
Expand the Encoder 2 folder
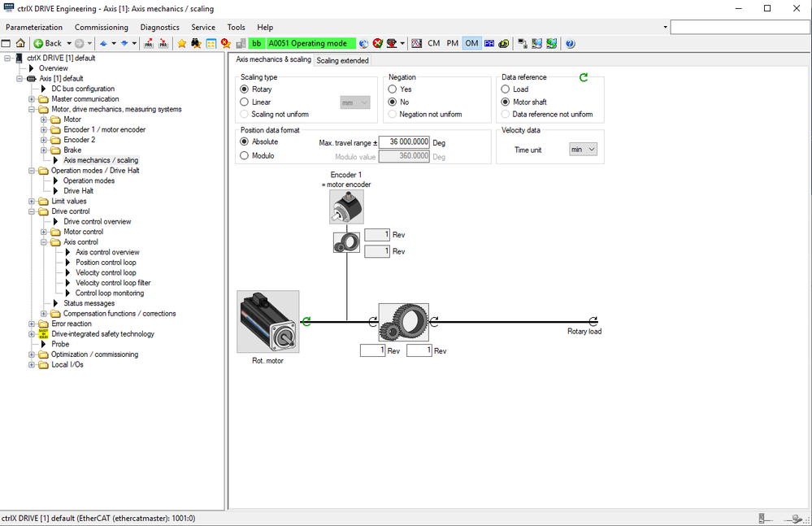[x=44, y=140]
